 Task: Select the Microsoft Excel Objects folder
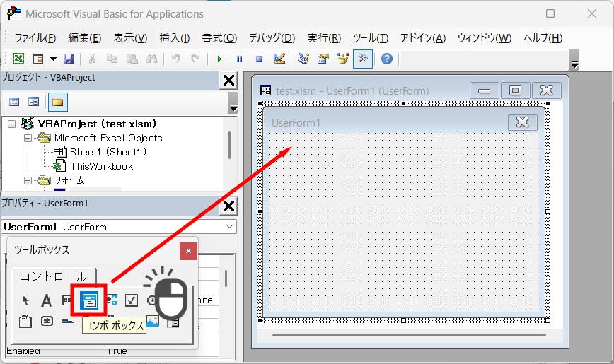[x=108, y=138]
